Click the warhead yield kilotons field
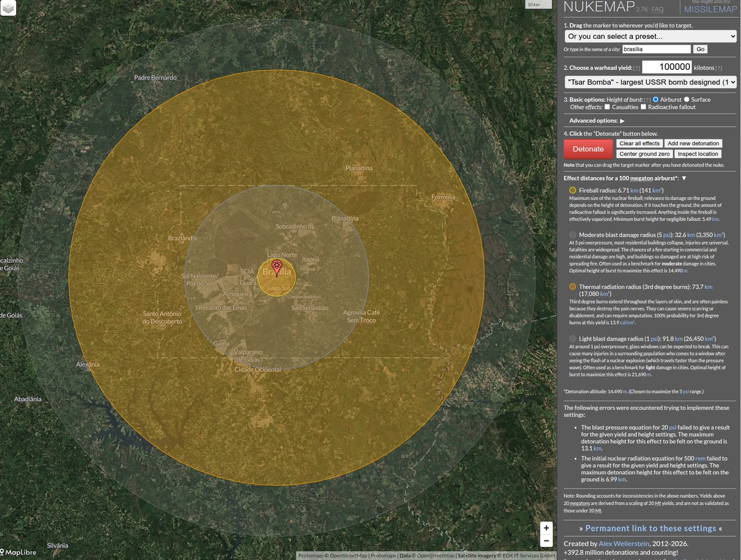Image resolution: width=741 pixels, height=560 pixels. tap(667, 67)
